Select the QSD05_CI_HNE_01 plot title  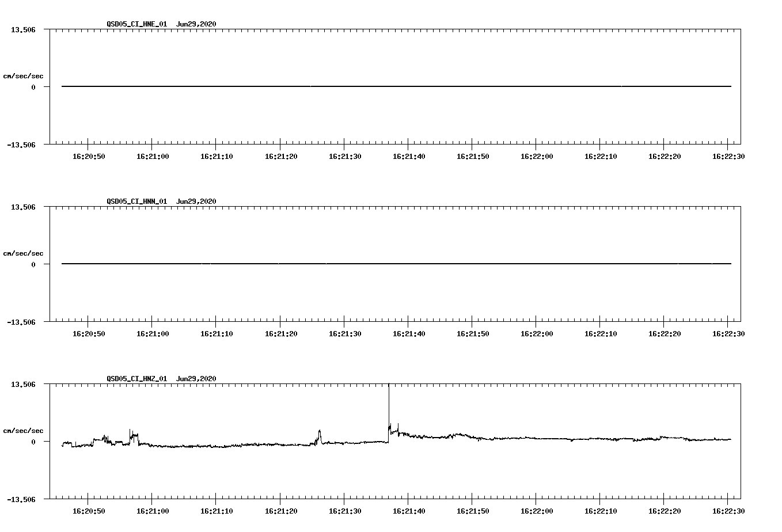coord(137,24)
